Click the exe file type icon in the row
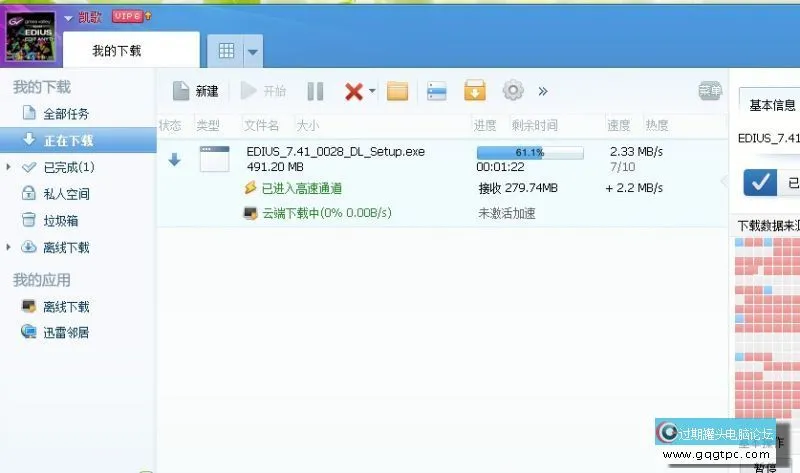The width and height of the screenshot is (800, 473). 214,159
